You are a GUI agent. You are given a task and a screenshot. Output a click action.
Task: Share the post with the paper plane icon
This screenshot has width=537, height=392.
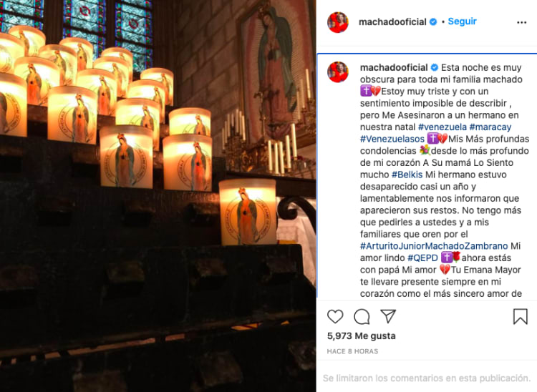[388, 316]
